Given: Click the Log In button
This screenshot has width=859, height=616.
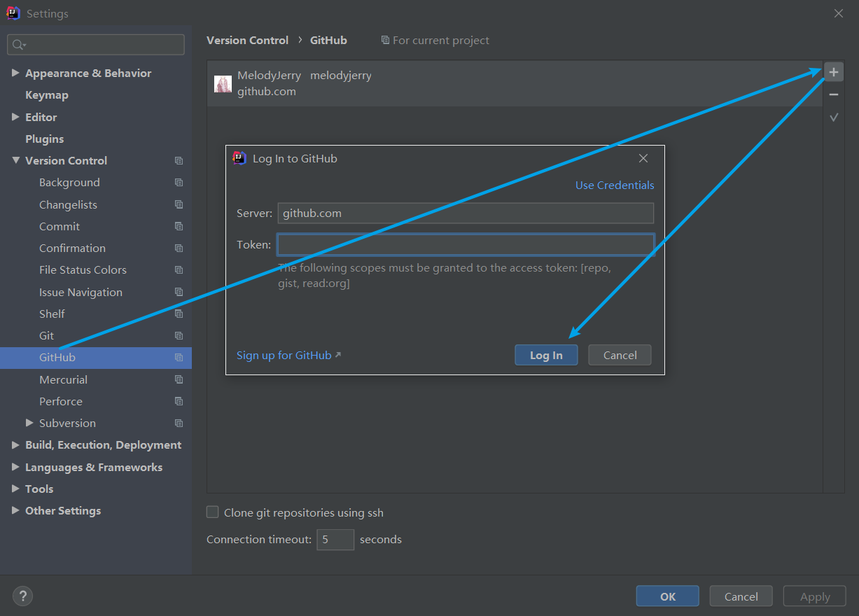Looking at the screenshot, I should point(546,355).
